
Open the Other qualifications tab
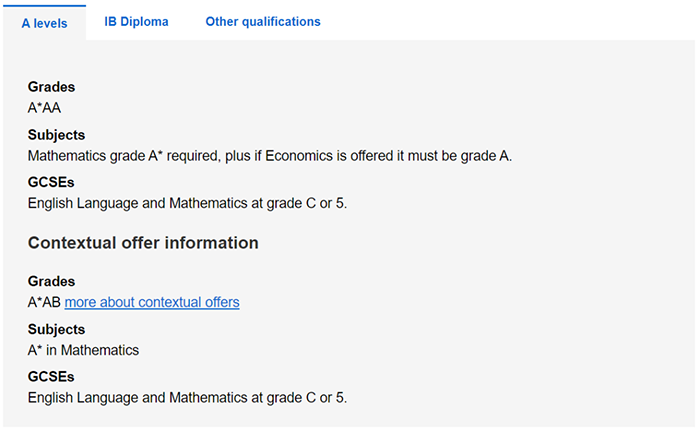click(263, 21)
